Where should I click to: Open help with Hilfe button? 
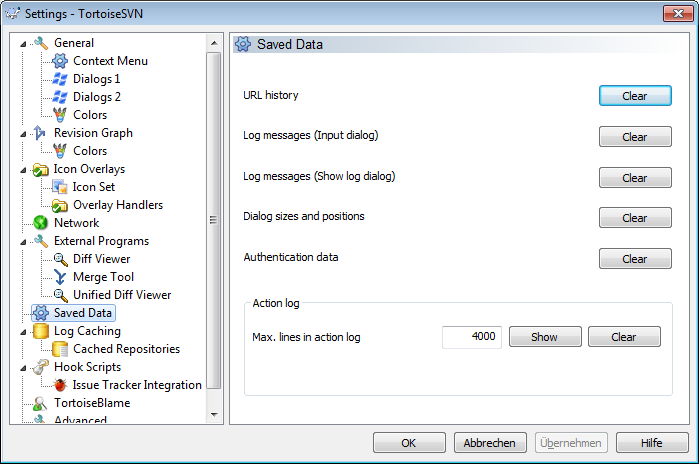tap(652, 443)
